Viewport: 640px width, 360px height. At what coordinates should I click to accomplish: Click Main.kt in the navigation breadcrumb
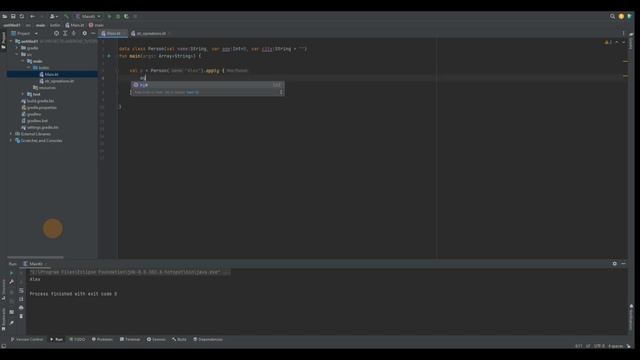[75, 25]
